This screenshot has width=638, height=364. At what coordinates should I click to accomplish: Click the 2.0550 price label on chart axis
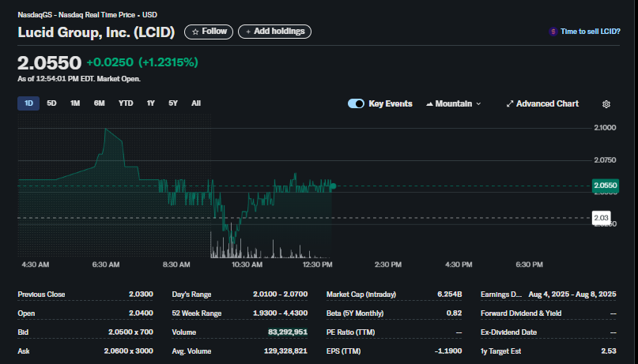pos(606,186)
